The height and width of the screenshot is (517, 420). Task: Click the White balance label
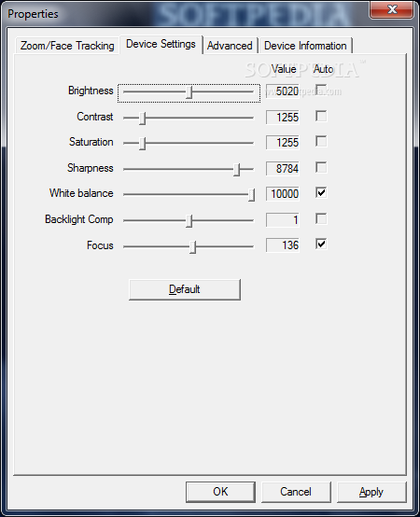[x=81, y=193]
